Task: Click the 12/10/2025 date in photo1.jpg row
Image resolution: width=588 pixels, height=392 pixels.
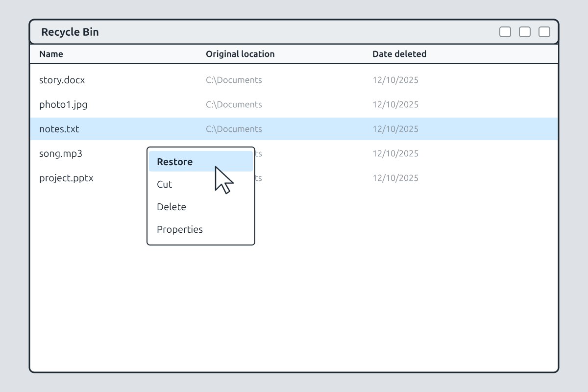Action: 395,104
